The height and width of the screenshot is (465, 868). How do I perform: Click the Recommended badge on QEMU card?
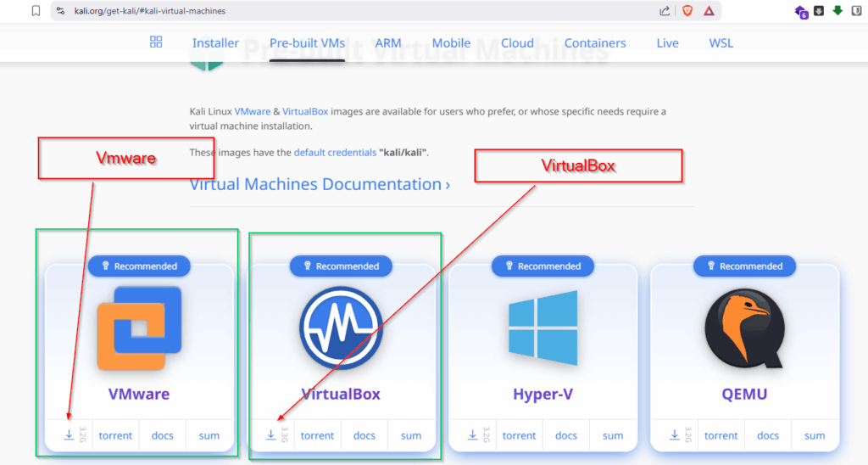[744, 266]
